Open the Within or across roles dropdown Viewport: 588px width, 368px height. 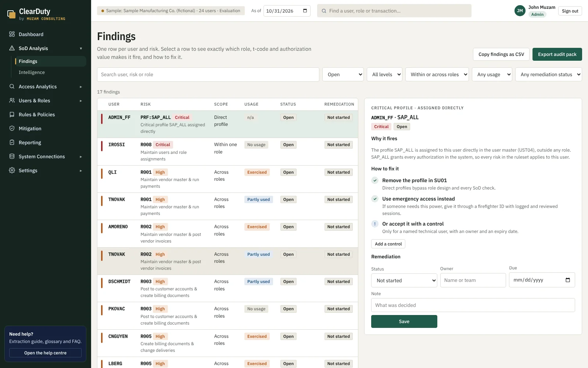(x=437, y=74)
